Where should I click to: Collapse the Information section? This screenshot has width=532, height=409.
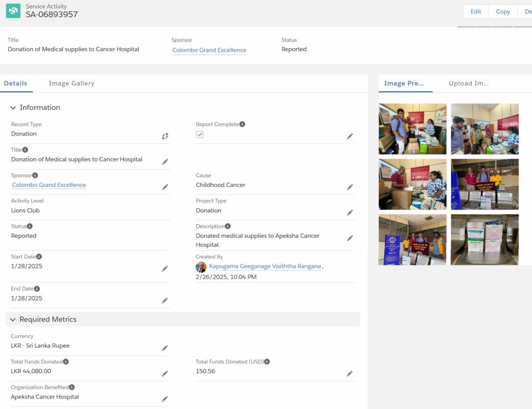coord(13,108)
